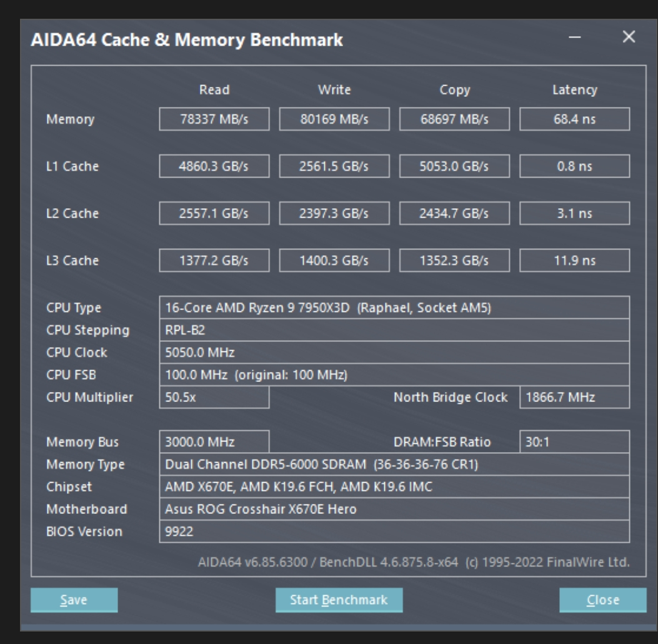658x644 pixels.
Task: Close the window using the X icon
Action: [x=629, y=37]
